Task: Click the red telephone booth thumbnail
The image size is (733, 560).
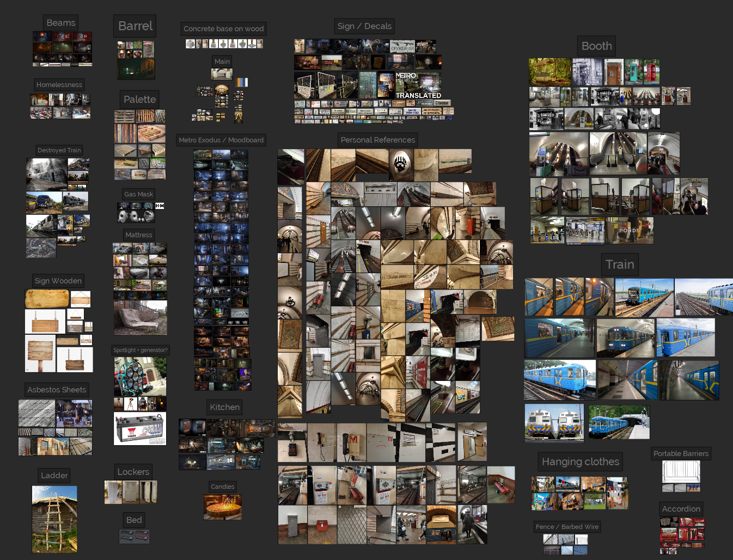Action: (651, 72)
